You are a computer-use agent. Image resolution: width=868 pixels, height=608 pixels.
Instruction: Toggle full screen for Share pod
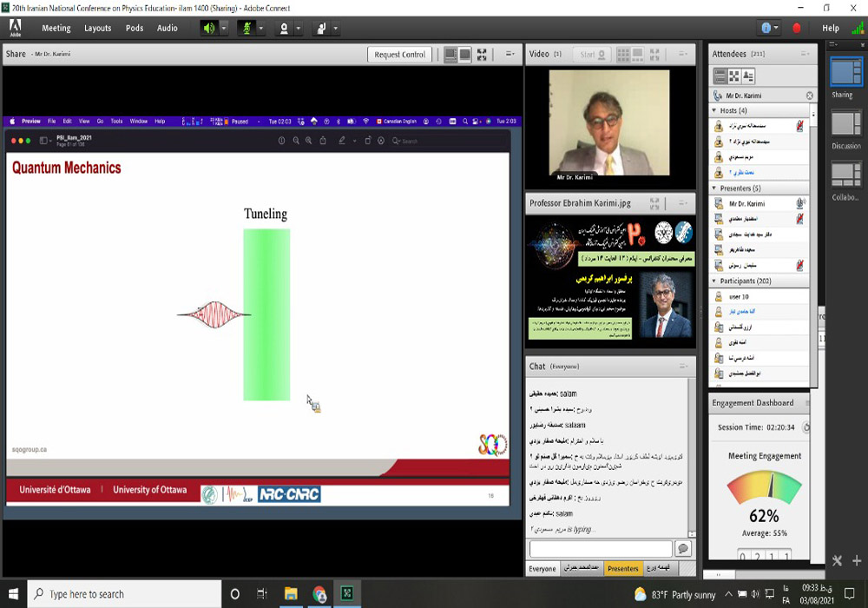pyautogui.click(x=482, y=55)
